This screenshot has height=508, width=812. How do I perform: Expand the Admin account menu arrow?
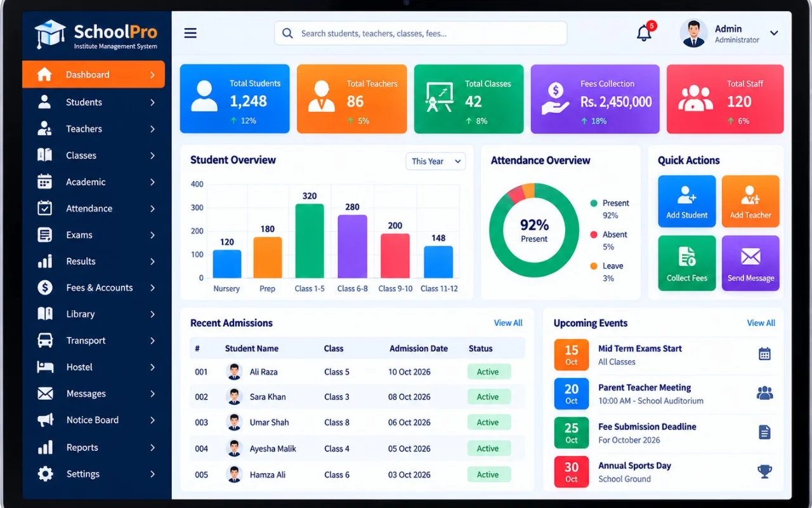point(774,33)
